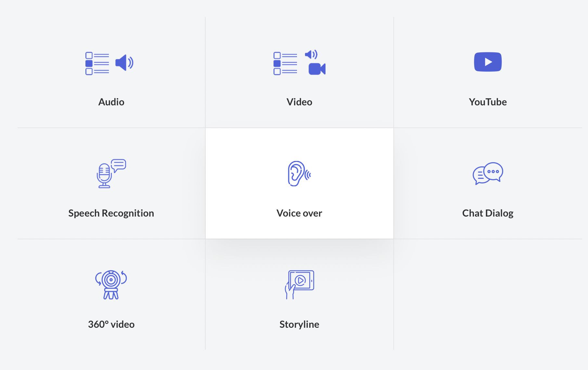This screenshot has width=588, height=370.
Task: Click the checklist part of the Video icon
Action: pos(285,63)
